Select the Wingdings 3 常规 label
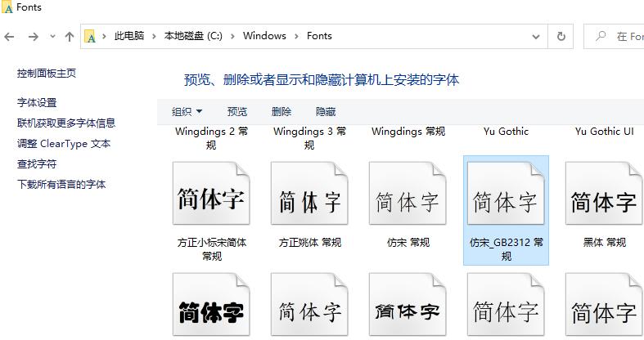The height and width of the screenshot is (340, 644). [x=309, y=138]
